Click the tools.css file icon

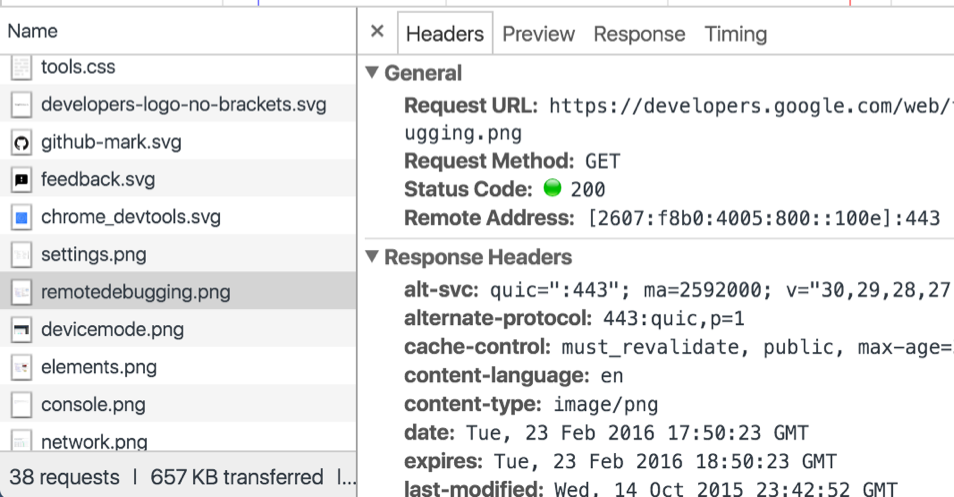coord(21,67)
